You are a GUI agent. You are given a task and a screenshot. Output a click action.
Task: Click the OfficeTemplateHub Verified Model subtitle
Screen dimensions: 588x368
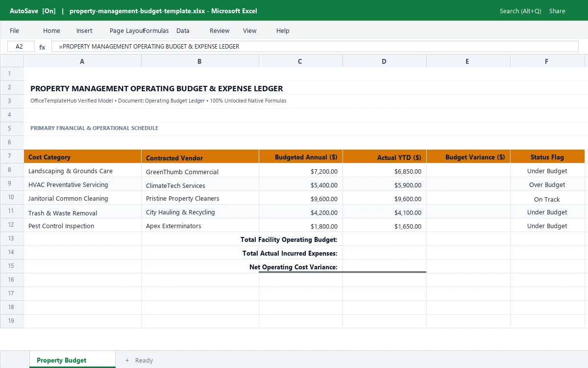(158, 101)
